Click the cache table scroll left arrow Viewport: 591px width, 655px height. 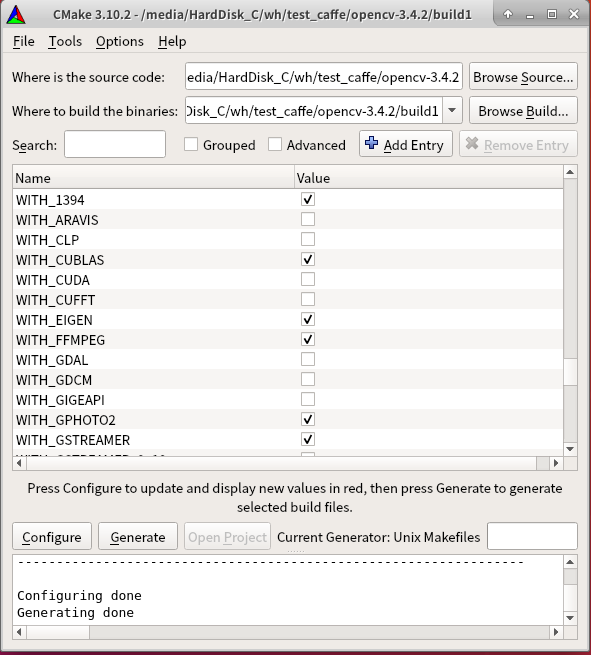tap(19, 463)
